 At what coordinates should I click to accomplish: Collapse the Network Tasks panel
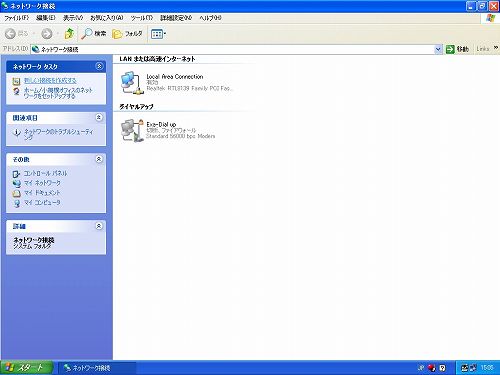click(99, 66)
